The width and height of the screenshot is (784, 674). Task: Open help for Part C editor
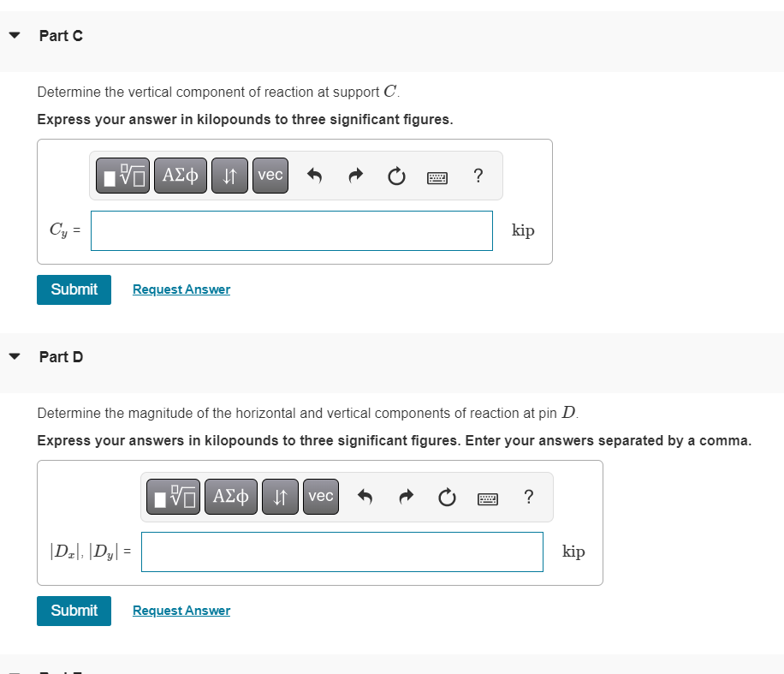tap(478, 176)
